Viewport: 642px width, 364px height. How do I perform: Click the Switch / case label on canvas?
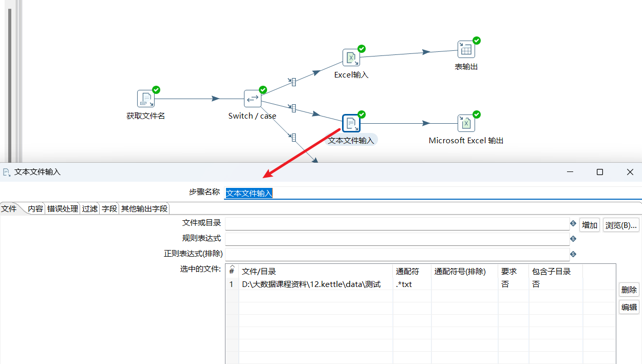pos(252,116)
